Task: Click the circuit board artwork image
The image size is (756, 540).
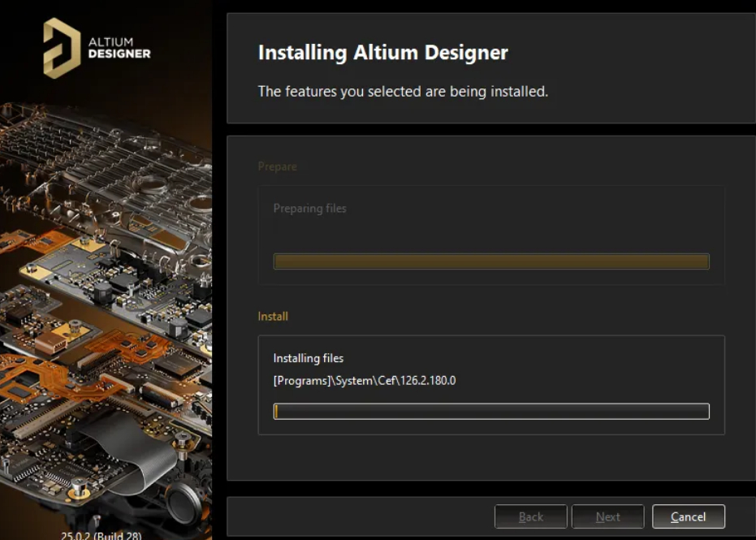Action: coord(106,309)
